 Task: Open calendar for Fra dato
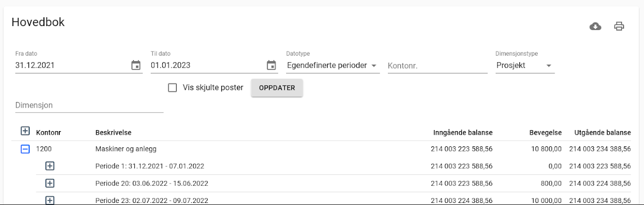tap(136, 65)
